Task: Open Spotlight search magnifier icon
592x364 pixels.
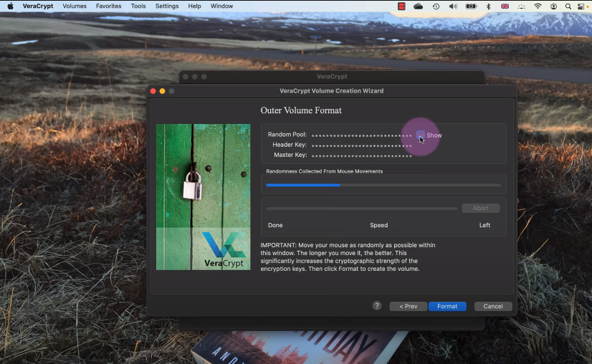Action: pyautogui.click(x=568, y=6)
